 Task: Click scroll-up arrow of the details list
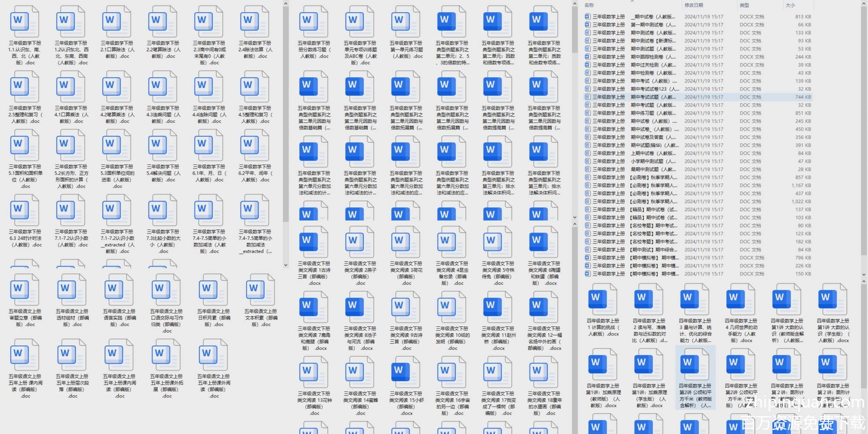863,4
